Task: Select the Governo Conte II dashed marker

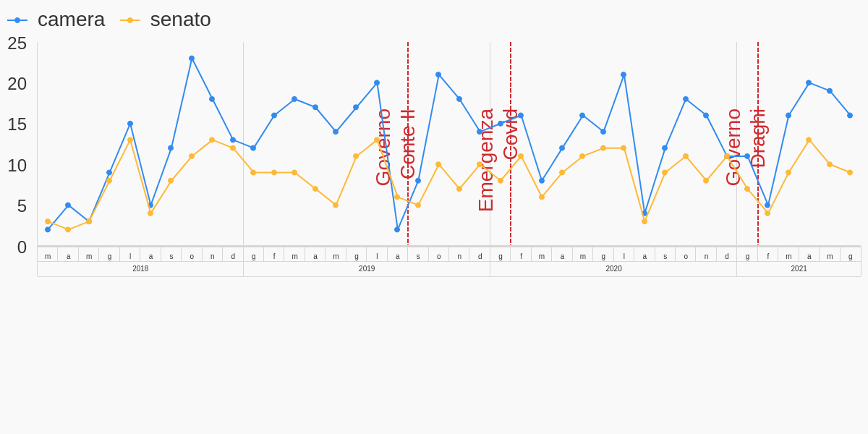Action: click(408, 144)
